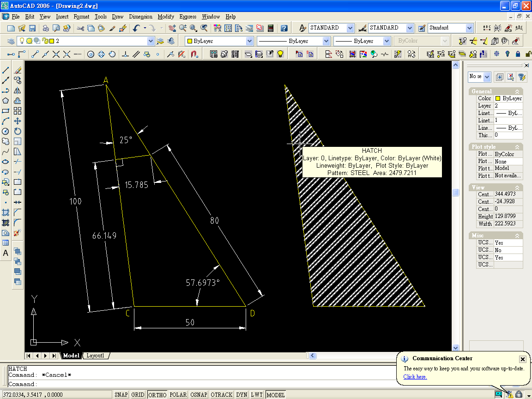Open the ByLayer linetype dropdown
Image resolution: width=532 pixels, height=399 pixels.
coord(326,41)
